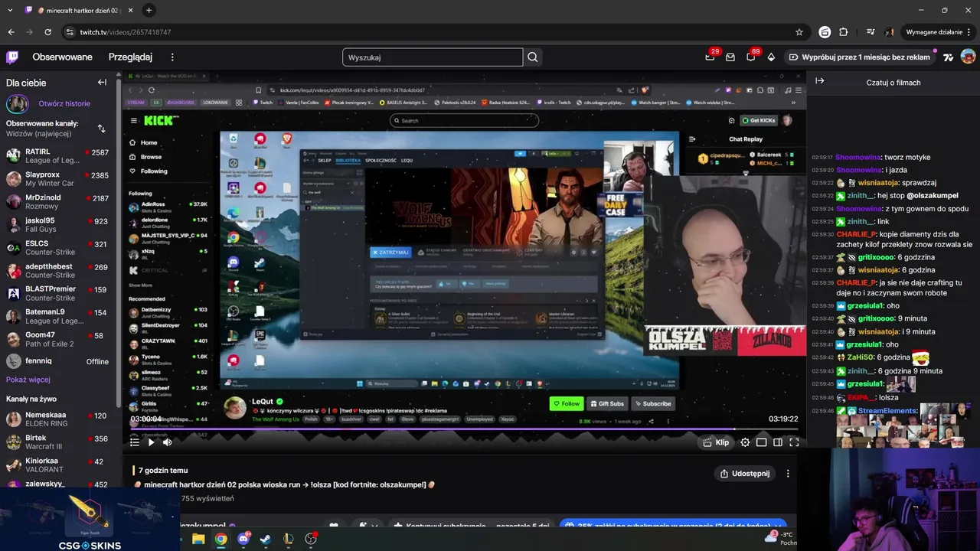980x551 pixels.
Task: Click the Chrome address bar URL
Action: tap(126, 32)
